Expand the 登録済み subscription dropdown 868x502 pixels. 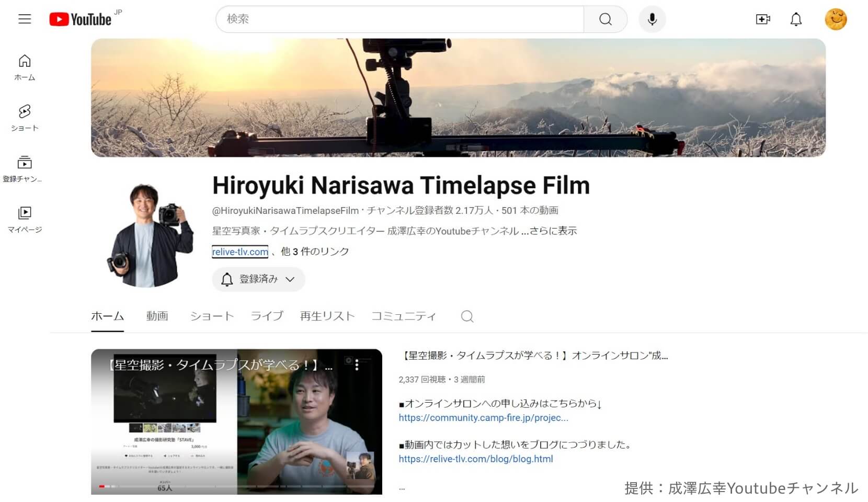[258, 279]
